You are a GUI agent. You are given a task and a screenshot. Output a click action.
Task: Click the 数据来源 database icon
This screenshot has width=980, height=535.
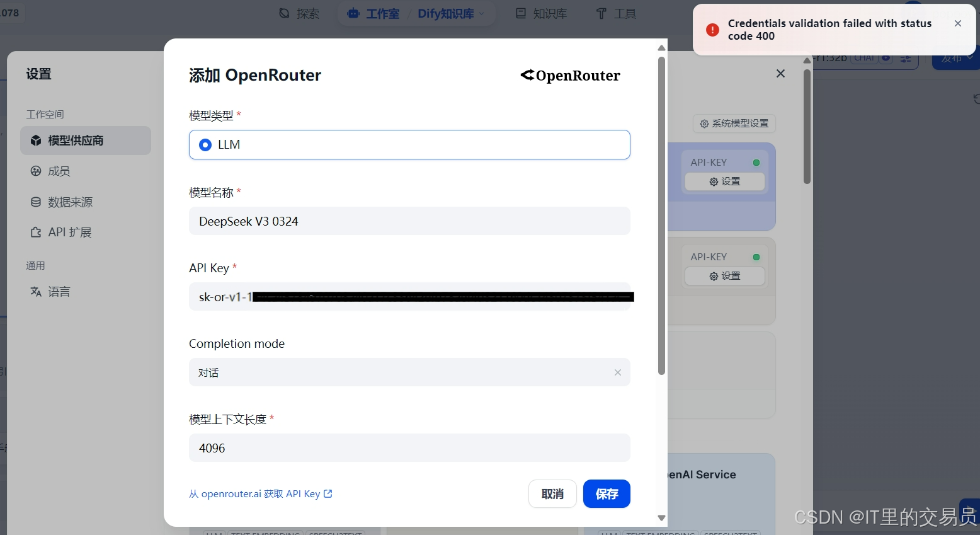(36, 202)
